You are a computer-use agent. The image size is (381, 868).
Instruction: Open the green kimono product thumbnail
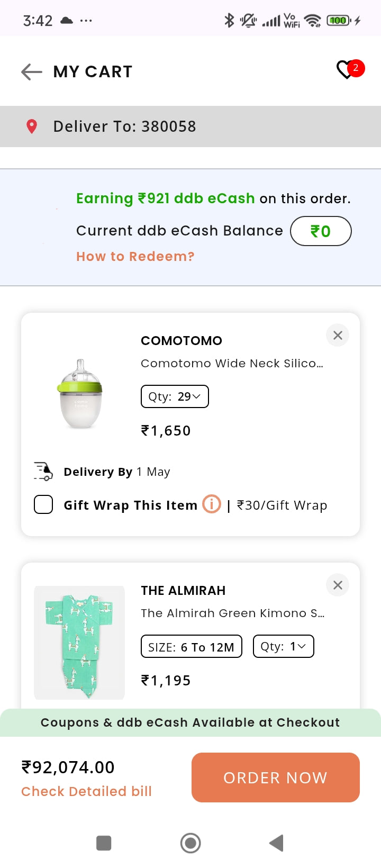[79, 642]
